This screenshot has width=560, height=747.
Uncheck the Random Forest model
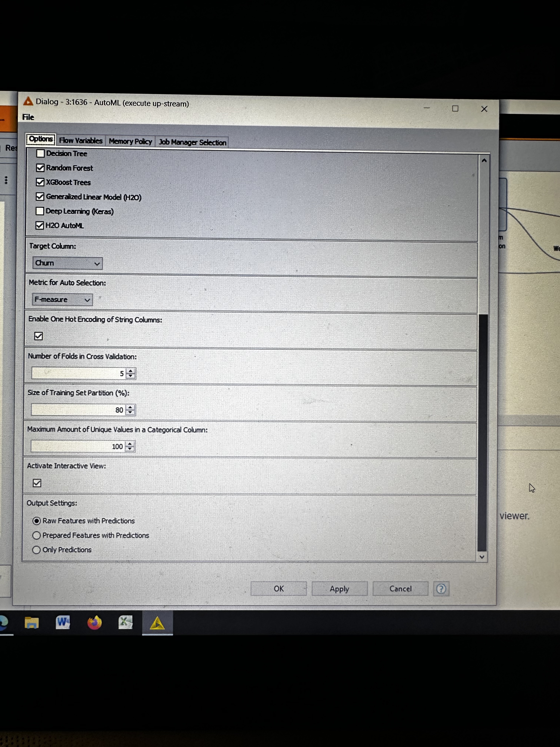pyautogui.click(x=40, y=167)
